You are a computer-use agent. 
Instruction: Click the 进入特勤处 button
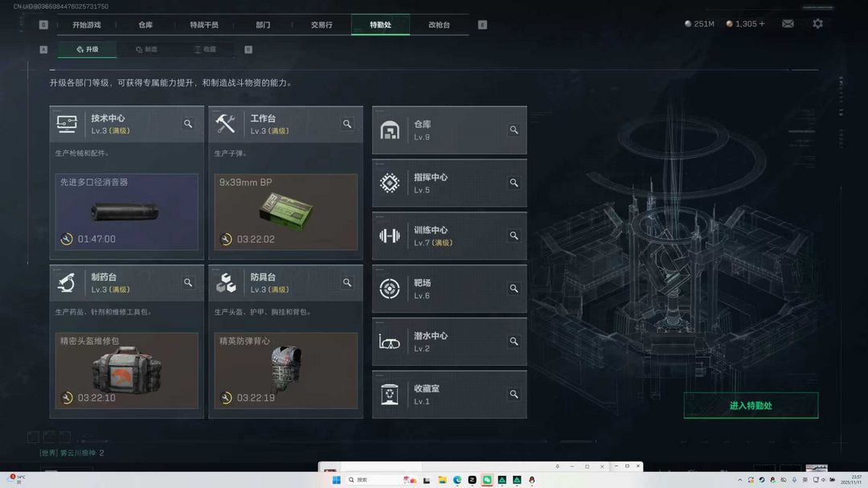click(x=751, y=405)
